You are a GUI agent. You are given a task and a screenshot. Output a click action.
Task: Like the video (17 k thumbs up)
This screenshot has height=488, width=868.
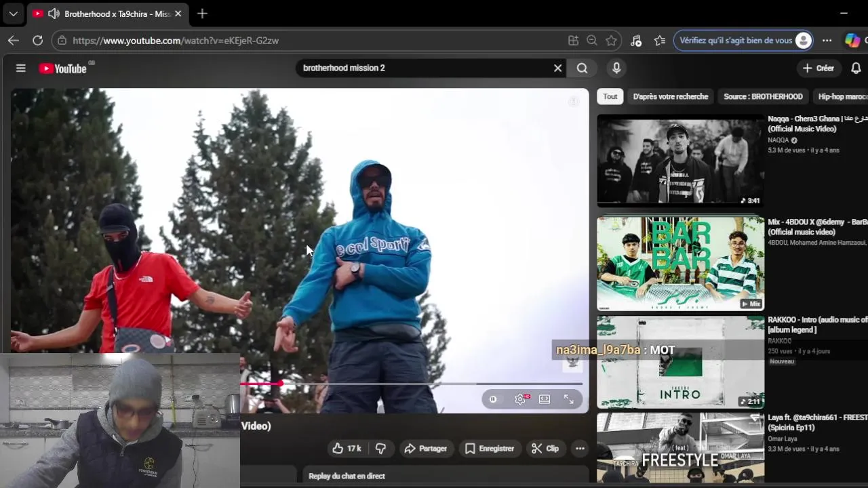pos(347,448)
